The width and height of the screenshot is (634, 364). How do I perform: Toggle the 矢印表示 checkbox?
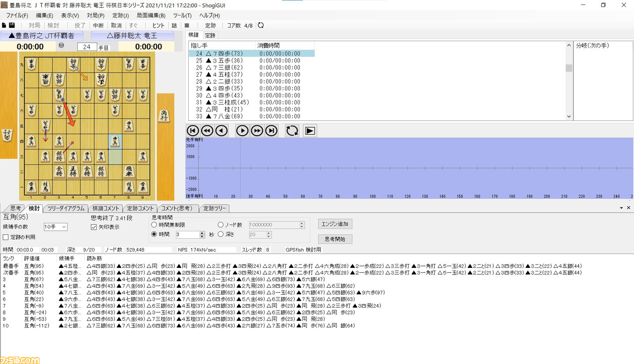click(94, 227)
